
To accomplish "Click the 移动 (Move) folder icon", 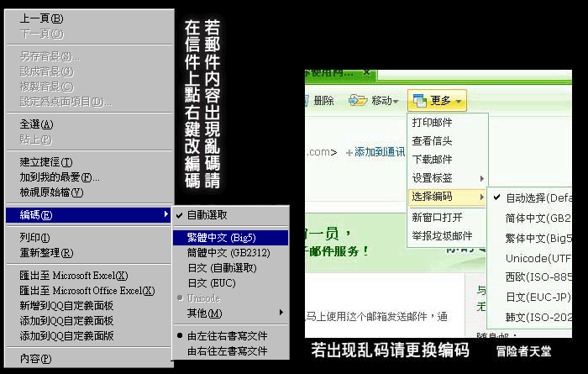I will pyautogui.click(x=358, y=101).
